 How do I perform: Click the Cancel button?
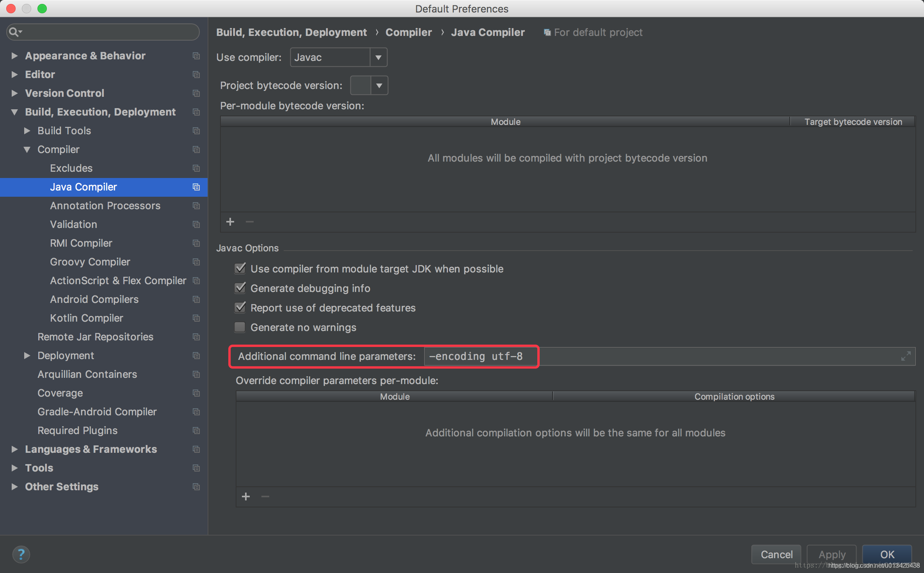[x=776, y=554]
